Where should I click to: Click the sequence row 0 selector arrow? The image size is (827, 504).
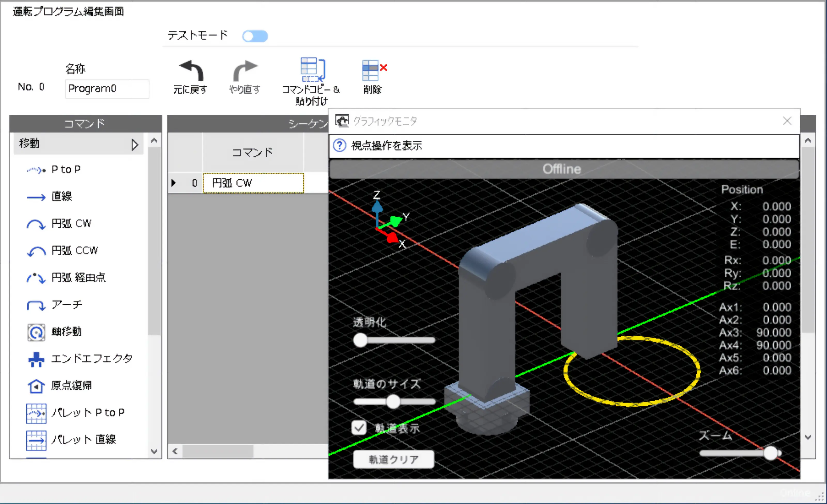[173, 183]
